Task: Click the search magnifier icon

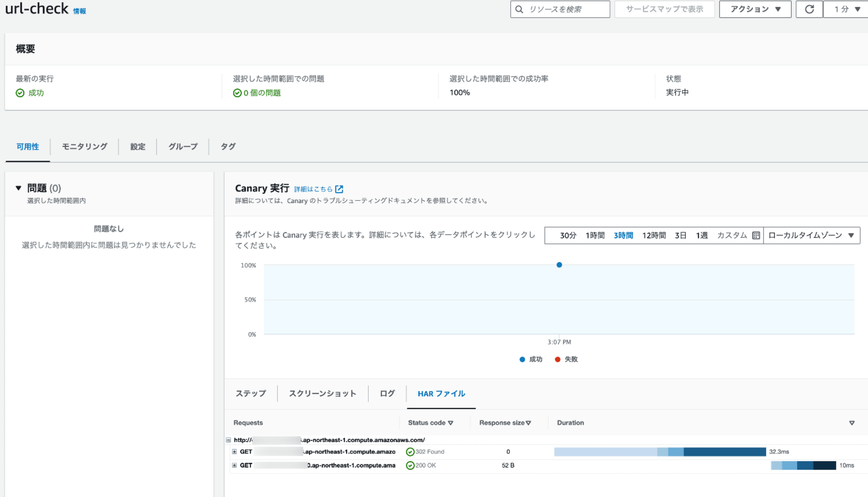Action: coord(519,9)
